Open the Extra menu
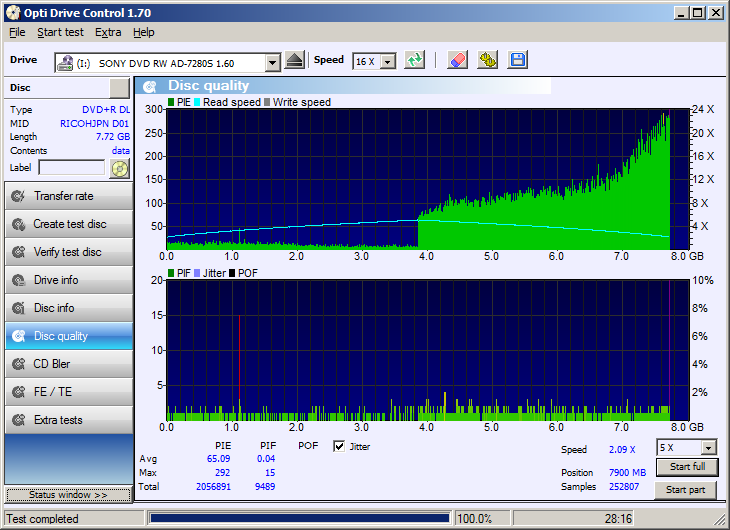 [x=108, y=32]
